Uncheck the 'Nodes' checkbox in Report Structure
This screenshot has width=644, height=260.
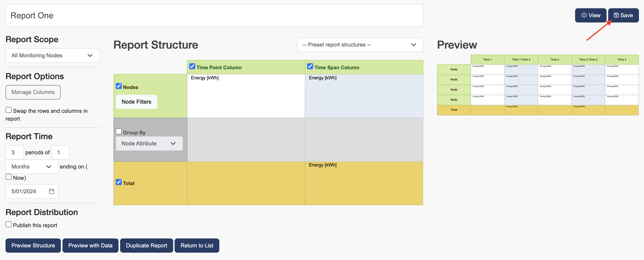[x=119, y=86]
